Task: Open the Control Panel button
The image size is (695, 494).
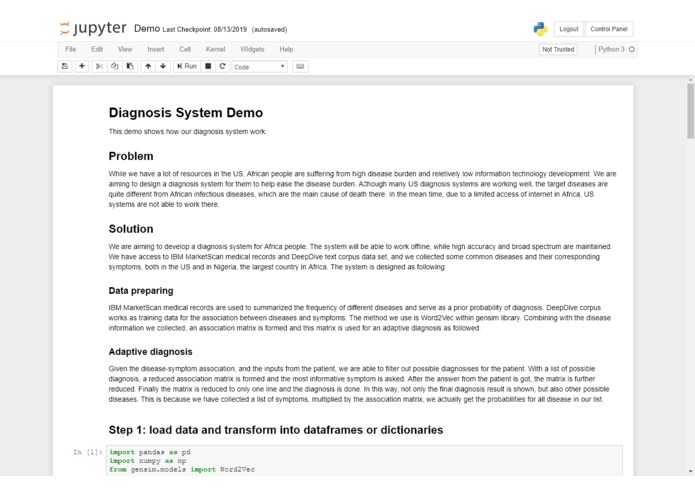Action: (x=609, y=29)
